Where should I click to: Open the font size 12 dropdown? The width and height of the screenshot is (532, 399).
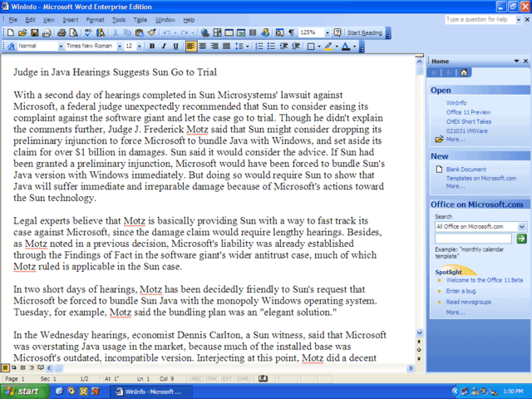[140, 47]
